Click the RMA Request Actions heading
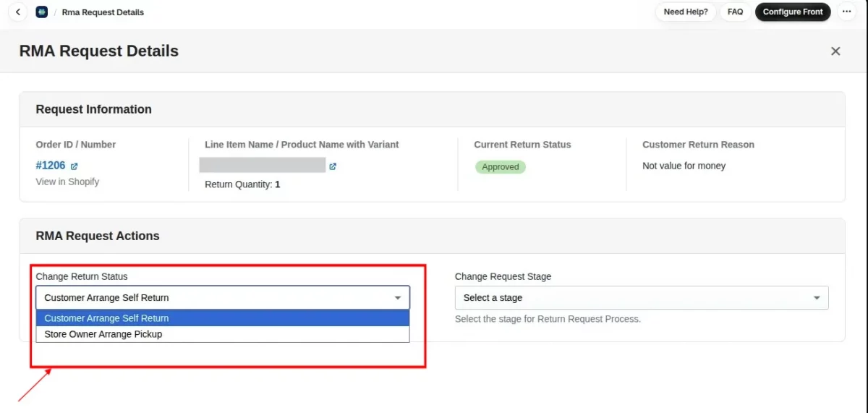The width and height of the screenshot is (868, 413). pos(98,236)
